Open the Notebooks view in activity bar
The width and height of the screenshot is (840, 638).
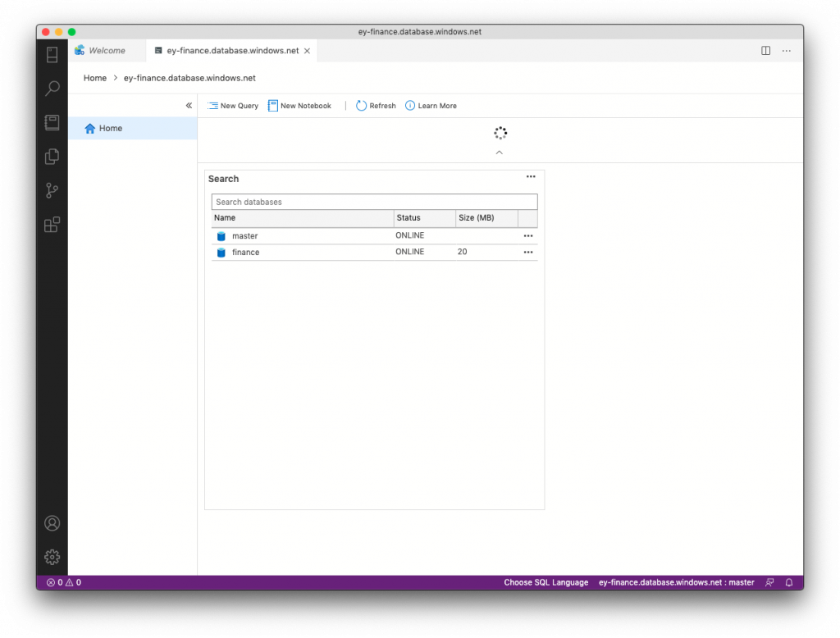(52, 123)
